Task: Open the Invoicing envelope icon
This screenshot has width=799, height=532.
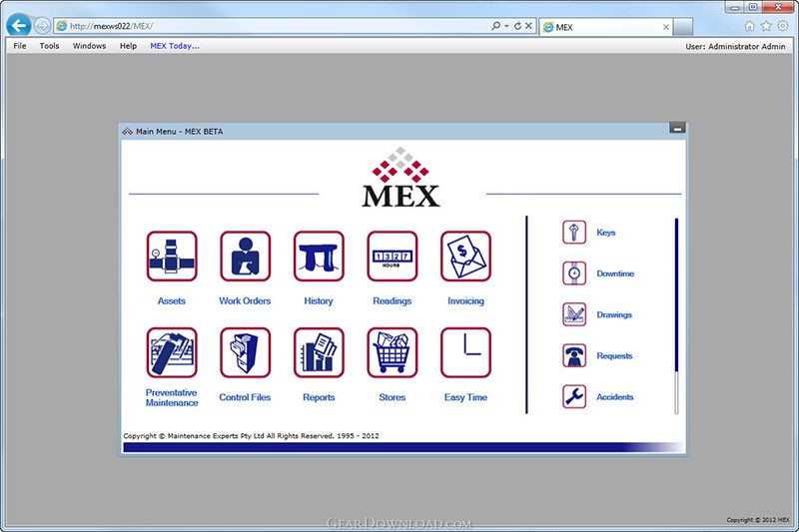Action: pos(465,257)
